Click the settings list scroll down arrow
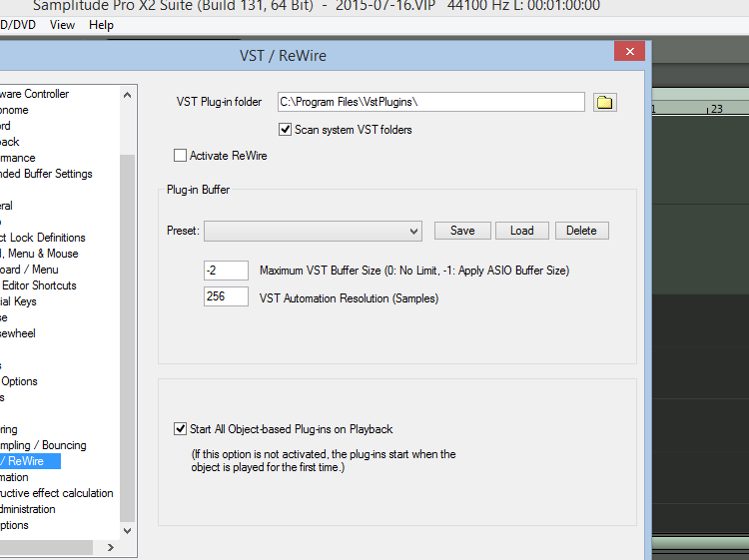 (127, 530)
